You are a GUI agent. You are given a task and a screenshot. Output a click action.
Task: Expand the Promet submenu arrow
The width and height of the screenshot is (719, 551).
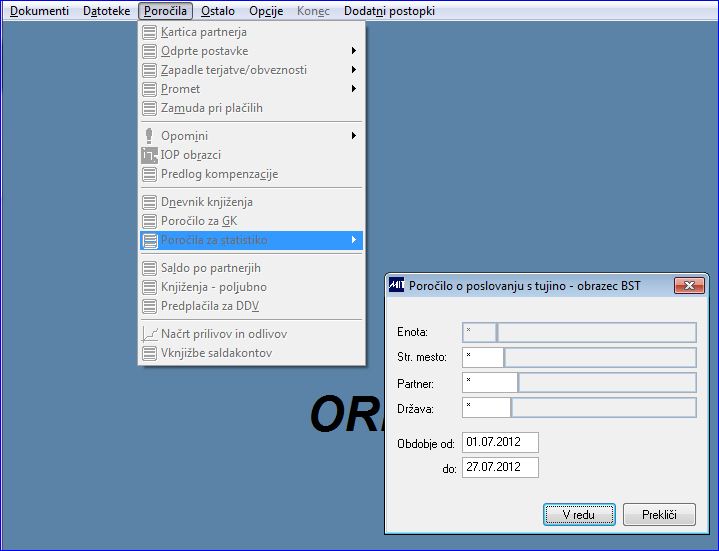354,89
